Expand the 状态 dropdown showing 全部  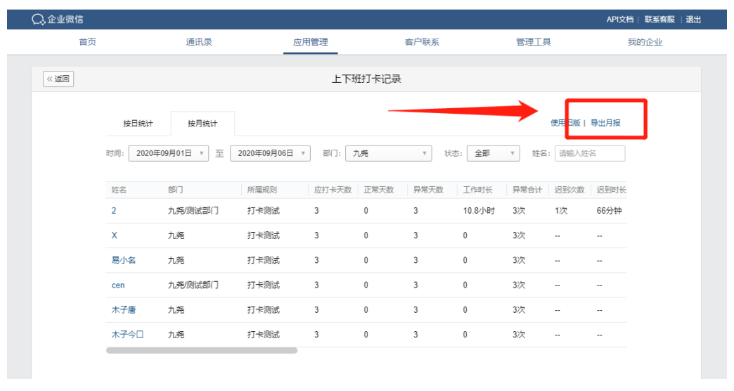point(493,153)
